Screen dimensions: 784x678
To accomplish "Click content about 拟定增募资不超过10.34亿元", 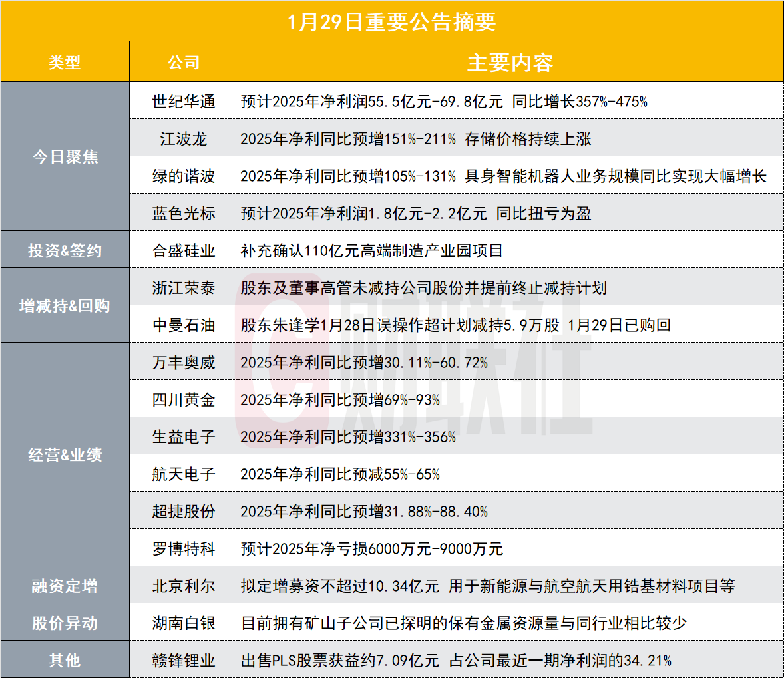I will tap(488, 586).
